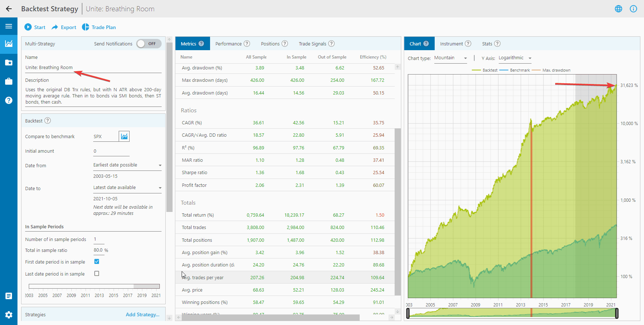Switch to the Performance tab

point(229,44)
